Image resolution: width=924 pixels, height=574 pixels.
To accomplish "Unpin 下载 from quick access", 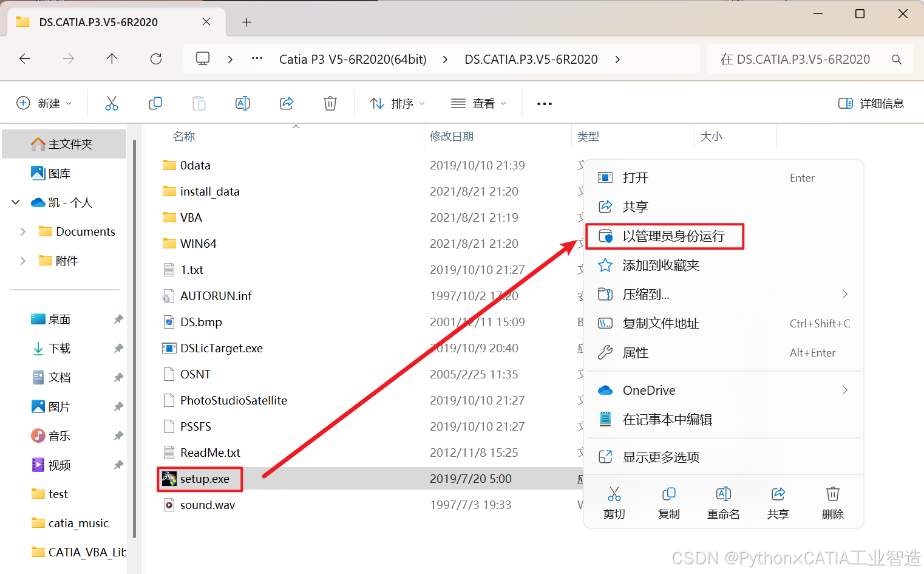I will tap(118, 348).
